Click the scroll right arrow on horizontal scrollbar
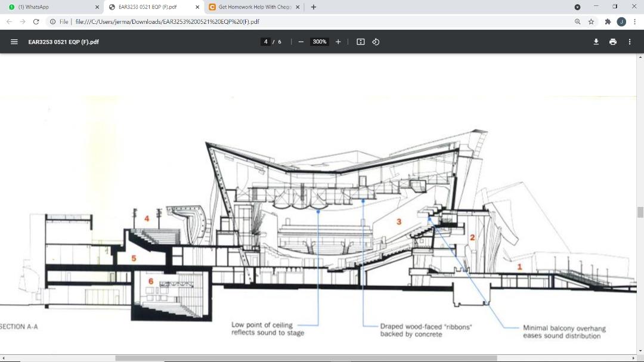Screen dimensions: 644x362 click(633, 358)
